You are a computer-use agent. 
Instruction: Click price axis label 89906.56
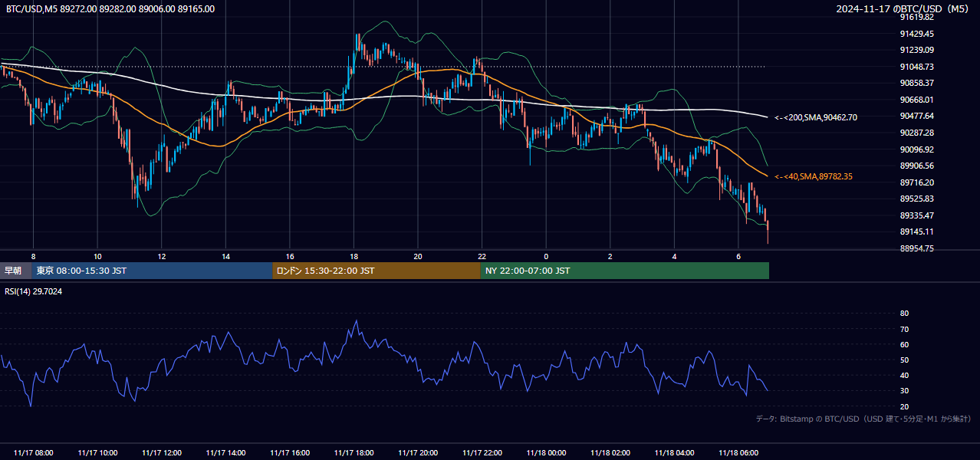(x=917, y=166)
